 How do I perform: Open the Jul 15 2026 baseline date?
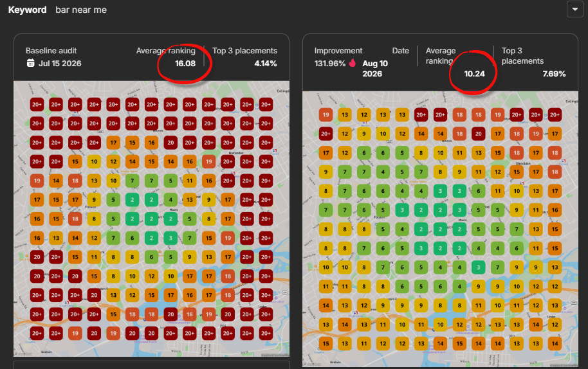(60, 63)
